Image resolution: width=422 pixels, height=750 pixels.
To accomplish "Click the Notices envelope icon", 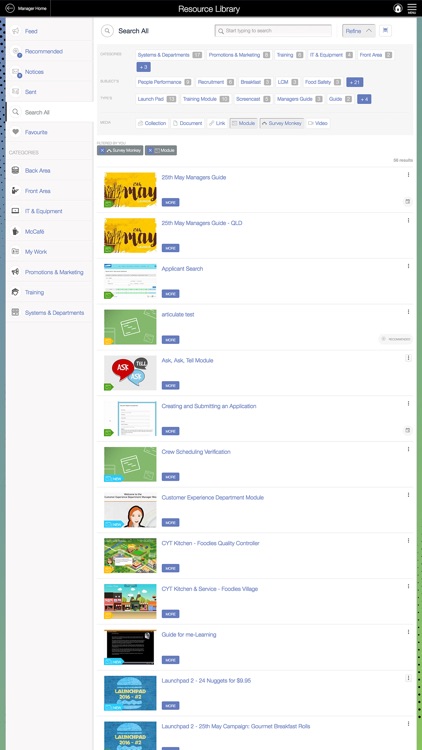I will click(16, 72).
